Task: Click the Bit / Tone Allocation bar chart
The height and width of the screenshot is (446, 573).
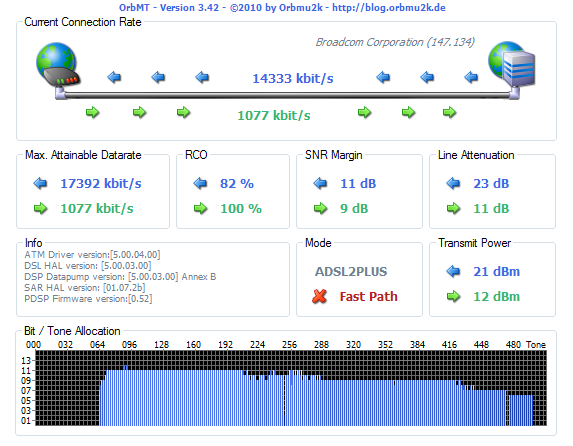Action: pyautogui.click(x=291, y=388)
